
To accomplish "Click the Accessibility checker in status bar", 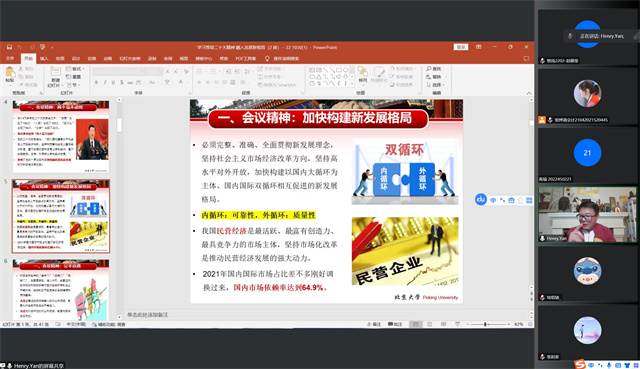I will pos(109,325).
